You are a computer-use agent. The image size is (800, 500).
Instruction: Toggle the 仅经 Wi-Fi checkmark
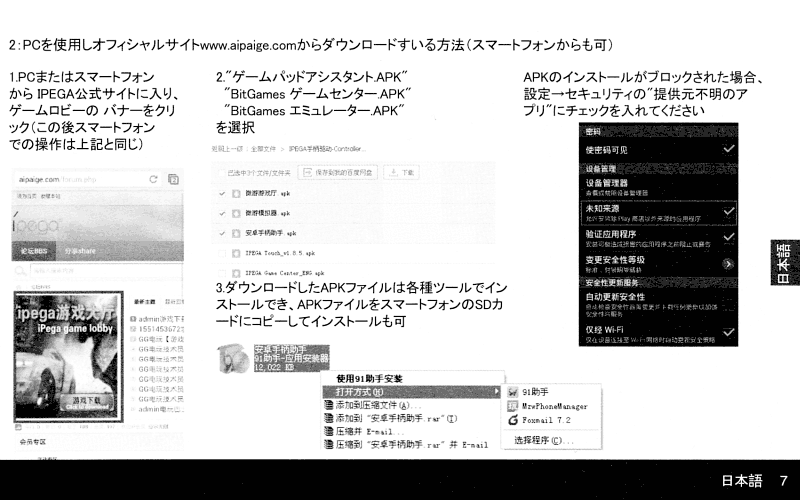(729, 333)
